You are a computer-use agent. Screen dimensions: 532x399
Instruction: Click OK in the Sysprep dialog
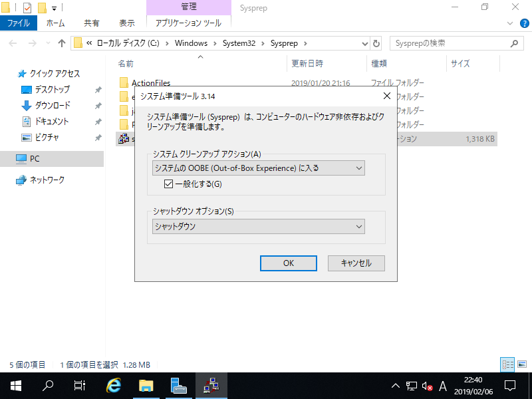(289, 263)
